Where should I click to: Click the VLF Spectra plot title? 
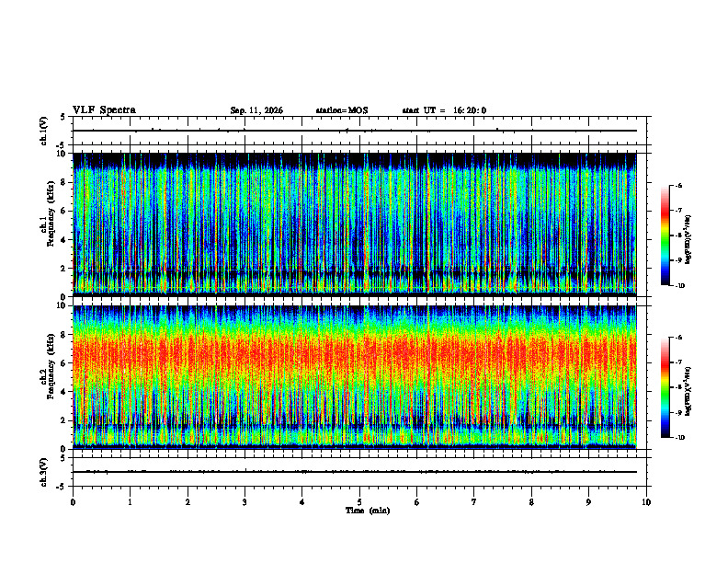pos(104,110)
